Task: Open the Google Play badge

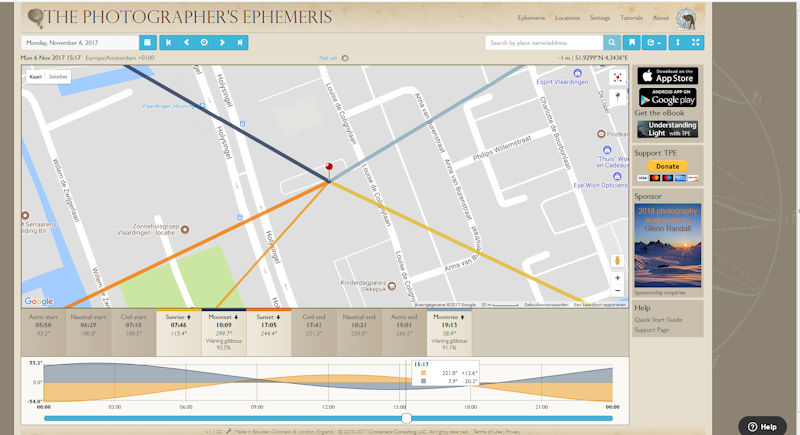Action: (x=667, y=97)
